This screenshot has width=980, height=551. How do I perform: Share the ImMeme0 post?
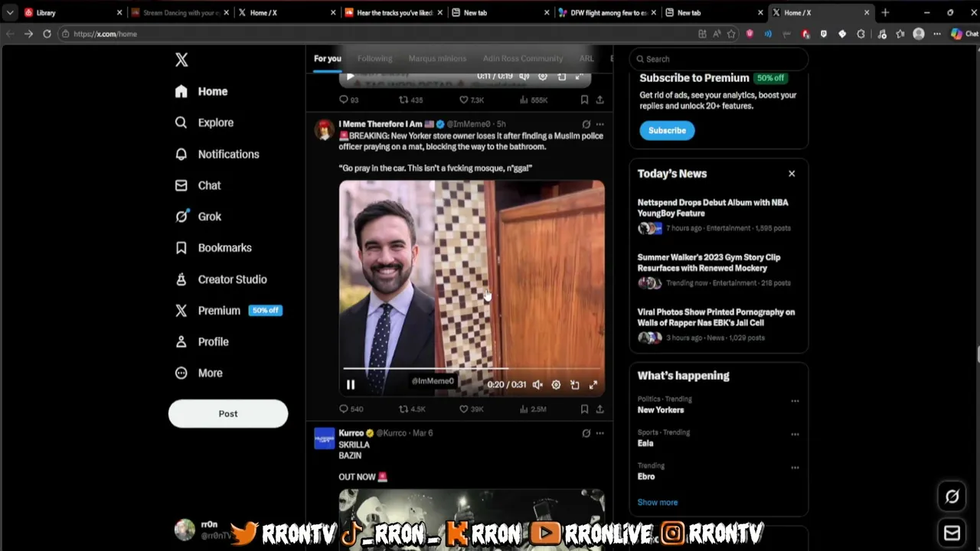599,409
